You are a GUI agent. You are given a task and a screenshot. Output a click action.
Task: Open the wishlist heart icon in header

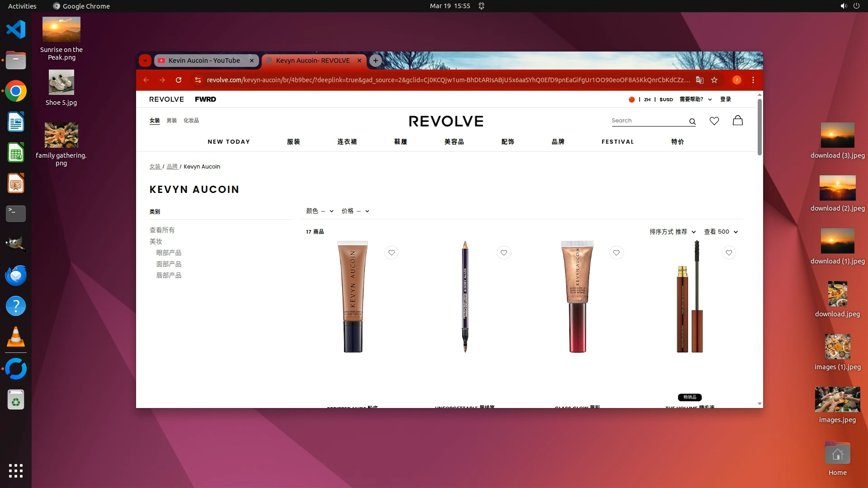pyautogui.click(x=714, y=121)
